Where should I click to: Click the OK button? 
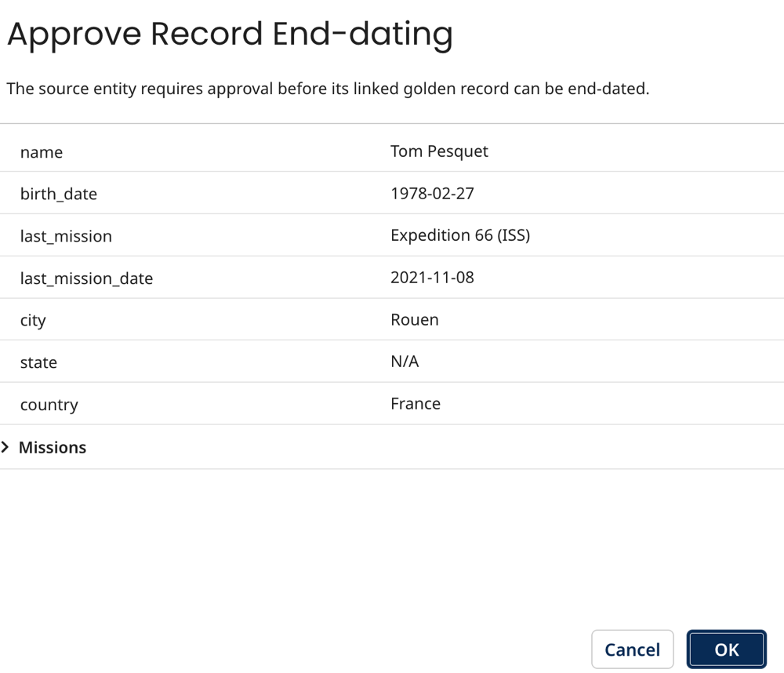click(726, 649)
